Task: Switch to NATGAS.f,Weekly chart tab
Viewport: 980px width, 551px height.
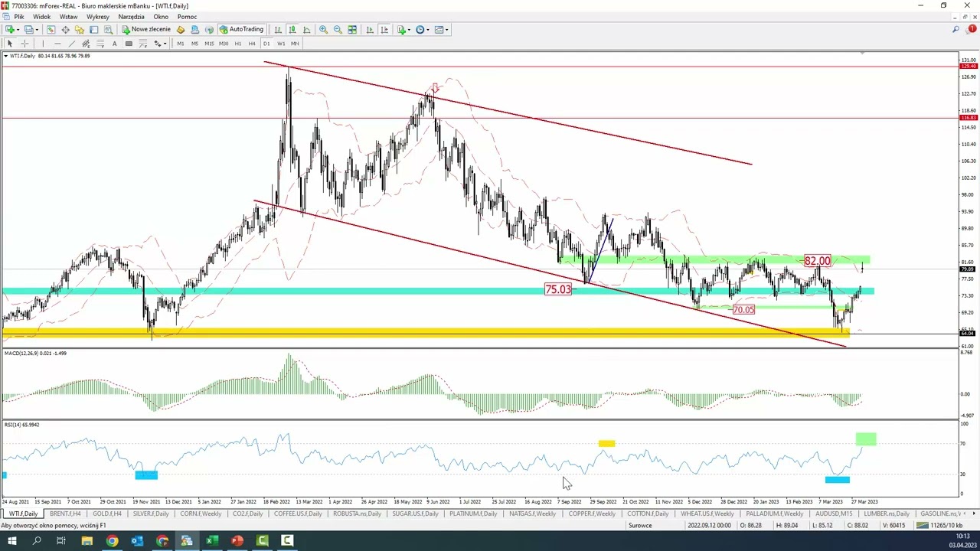Action: point(532,514)
